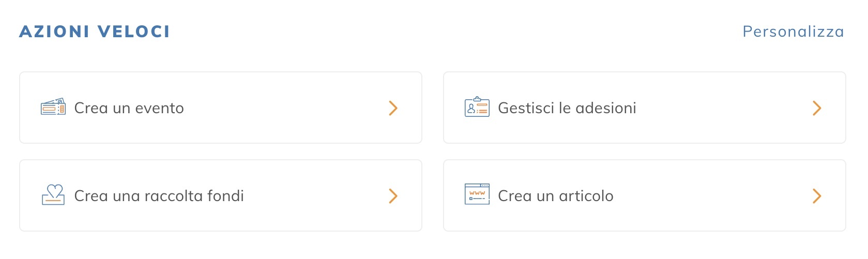
Task: Choose the 'Crea una raccolta fondi' text label
Action: [x=159, y=196]
